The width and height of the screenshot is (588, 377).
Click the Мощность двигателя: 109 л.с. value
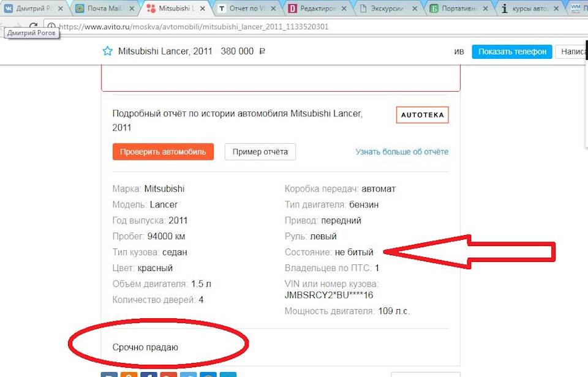tap(394, 311)
